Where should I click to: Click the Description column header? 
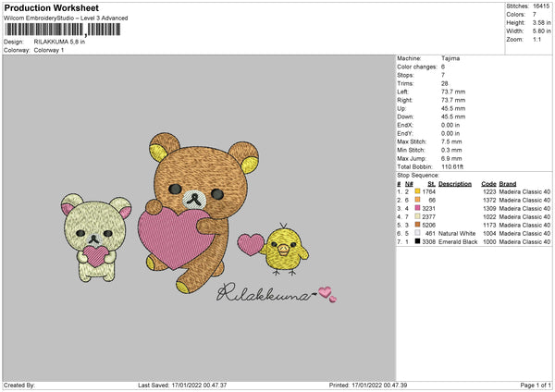coord(455,184)
